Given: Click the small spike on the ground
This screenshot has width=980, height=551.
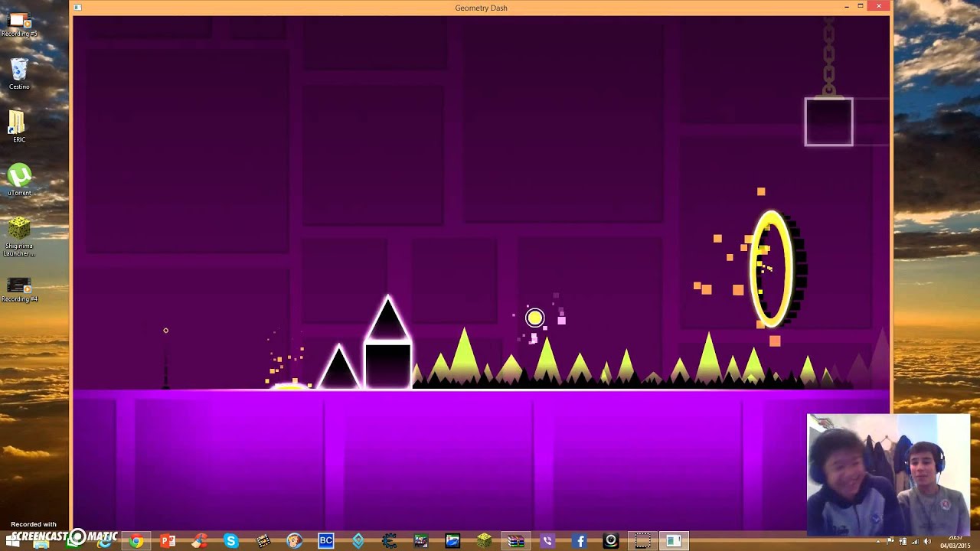Looking at the screenshot, I should (x=338, y=367).
